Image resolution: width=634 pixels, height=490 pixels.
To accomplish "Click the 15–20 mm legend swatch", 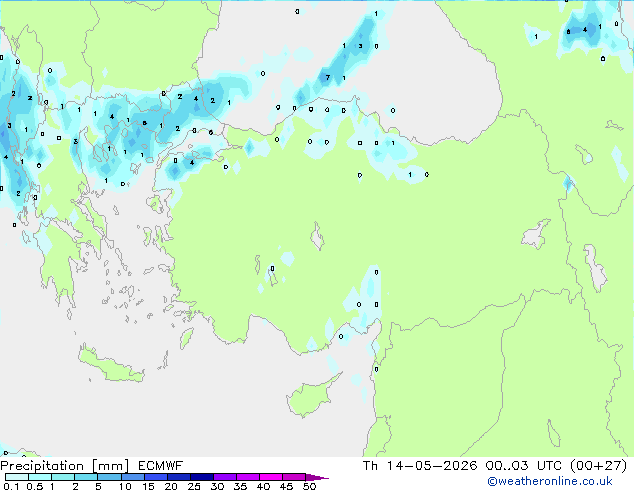I will point(156,477).
